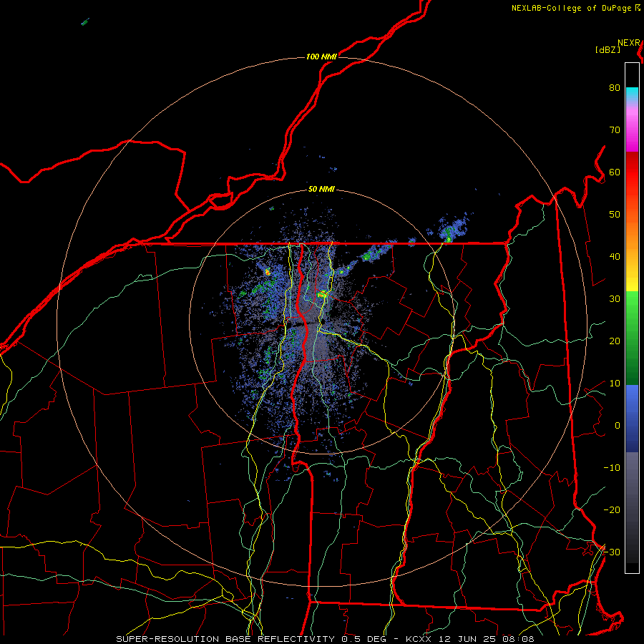Click the "KCXX" station ID in the footer
Image resolution: width=644 pixels, height=644 pixels.
419,639
